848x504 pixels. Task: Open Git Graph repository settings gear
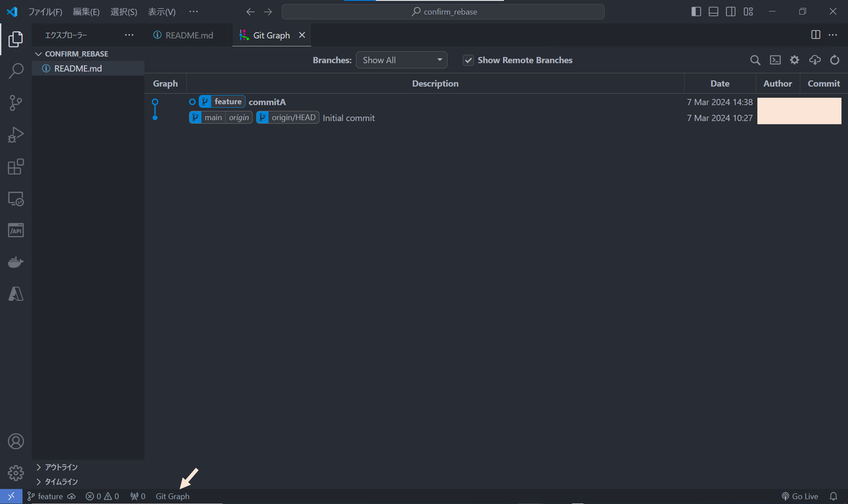[x=795, y=60]
